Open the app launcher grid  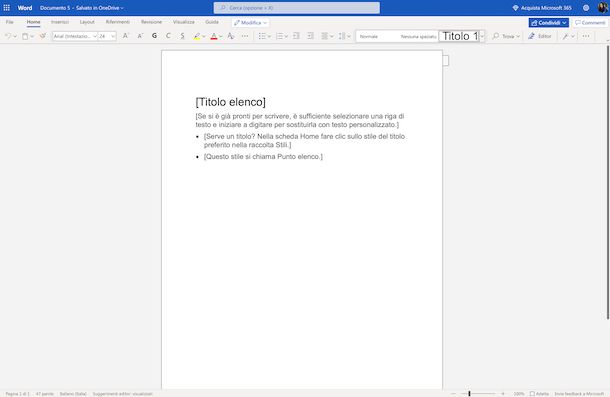7,7
